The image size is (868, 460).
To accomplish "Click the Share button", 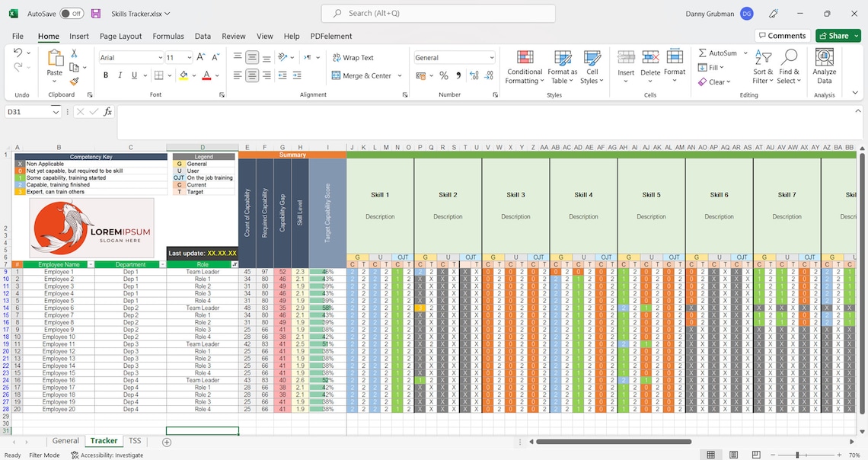I will pos(837,35).
